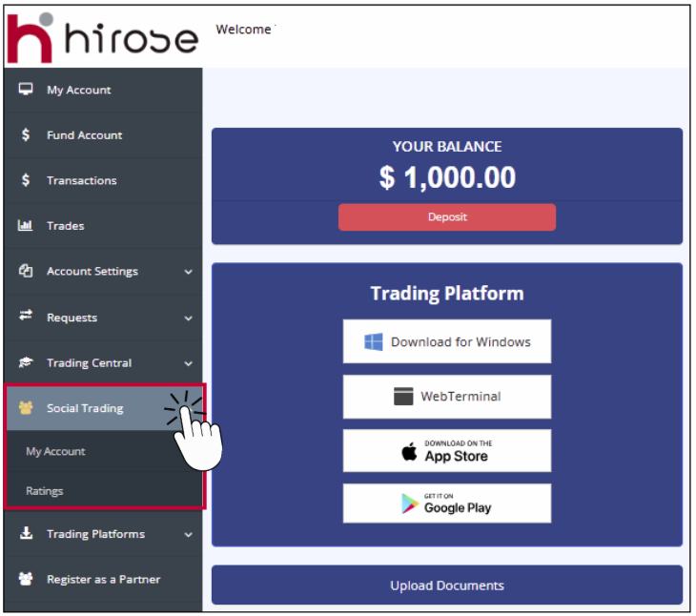This screenshot has height=616, width=696.
Task: Click the monitor icon beside My Account
Action: coord(26,90)
